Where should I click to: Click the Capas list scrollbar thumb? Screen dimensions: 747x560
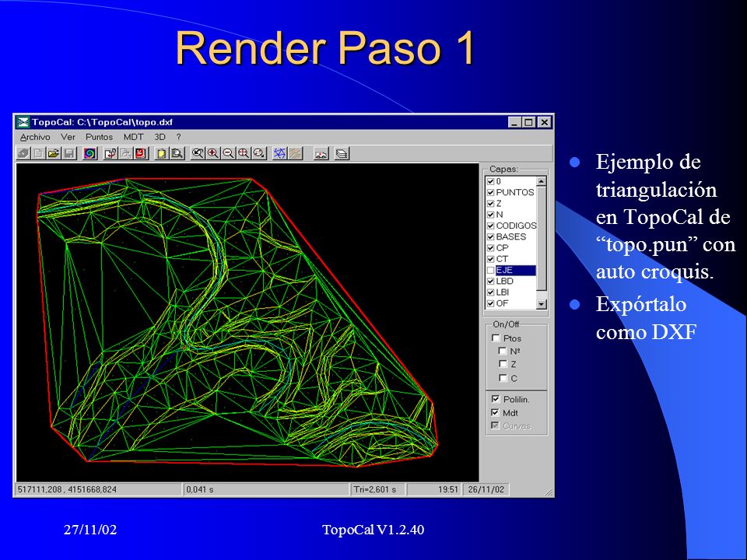tap(542, 239)
